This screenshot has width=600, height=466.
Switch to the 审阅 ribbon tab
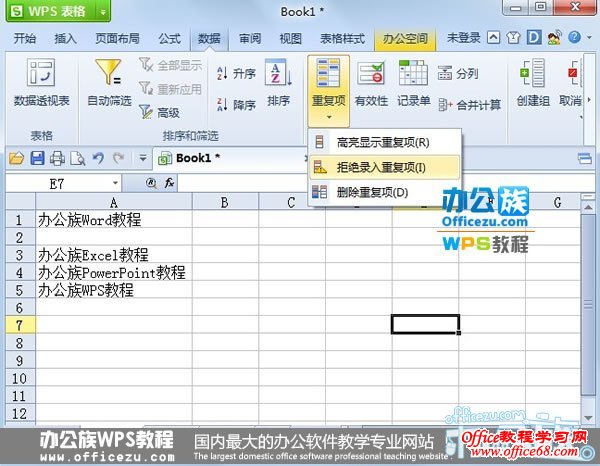[x=250, y=38]
